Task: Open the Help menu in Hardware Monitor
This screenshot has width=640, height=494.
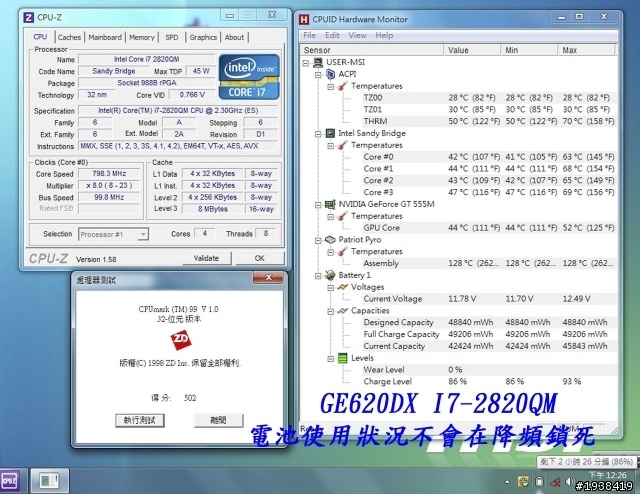Action: (384, 35)
